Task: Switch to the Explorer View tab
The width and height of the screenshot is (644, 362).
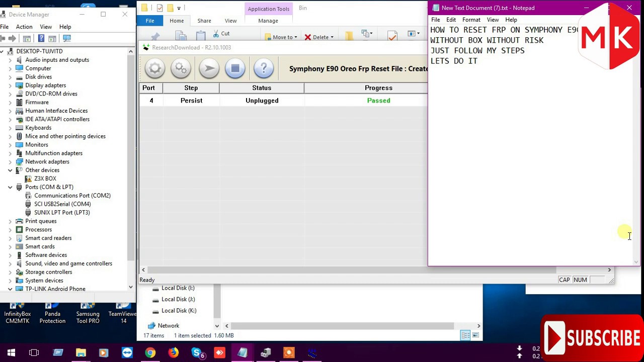Action: pyautogui.click(x=230, y=21)
